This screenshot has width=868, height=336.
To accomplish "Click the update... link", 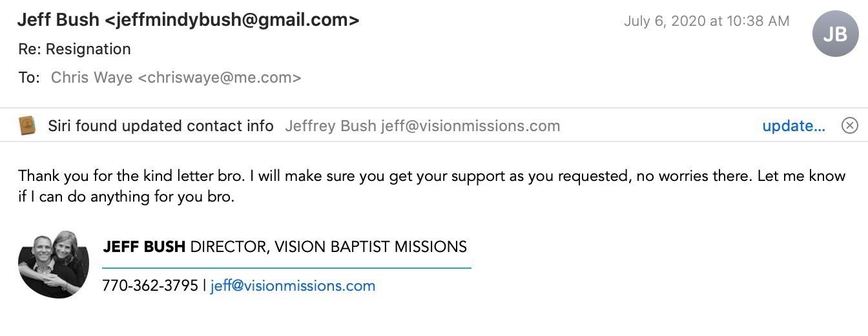I will pyautogui.click(x=794, y=126).
